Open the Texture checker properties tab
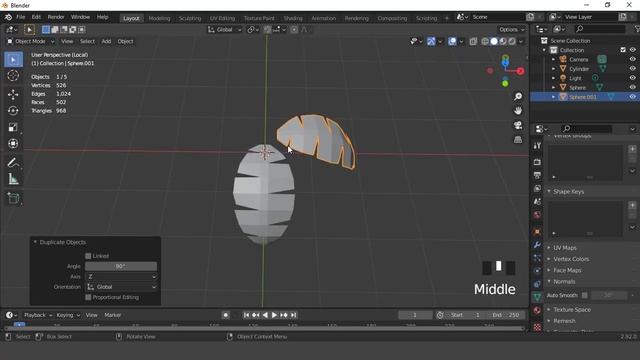This screenshot has width=640, height=360. pos(537,327)
